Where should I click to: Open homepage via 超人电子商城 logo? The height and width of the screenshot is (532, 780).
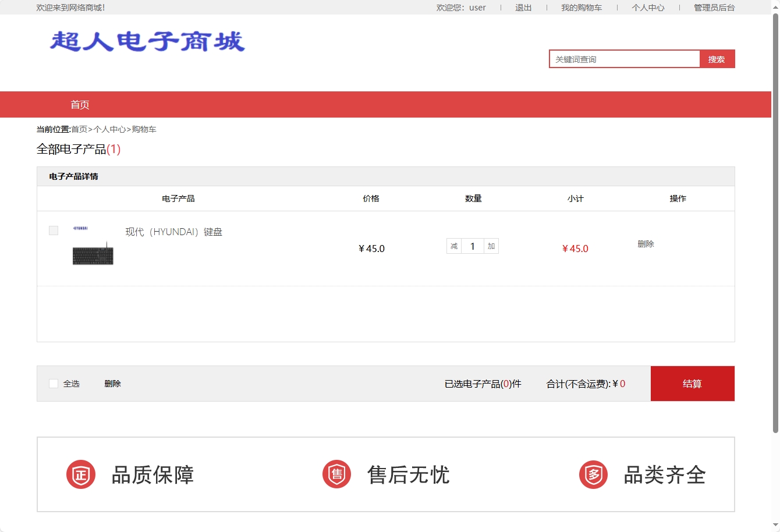(147, 42)
